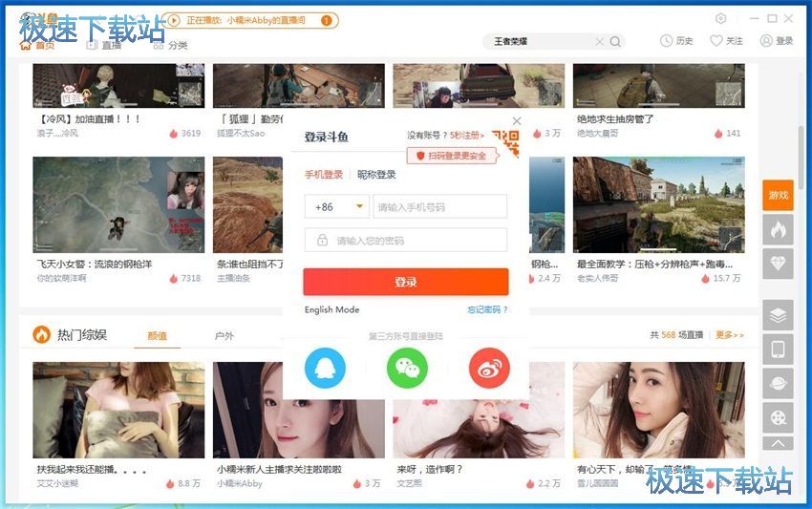Click 更多>> link in 热门综娱

point(730,335)
